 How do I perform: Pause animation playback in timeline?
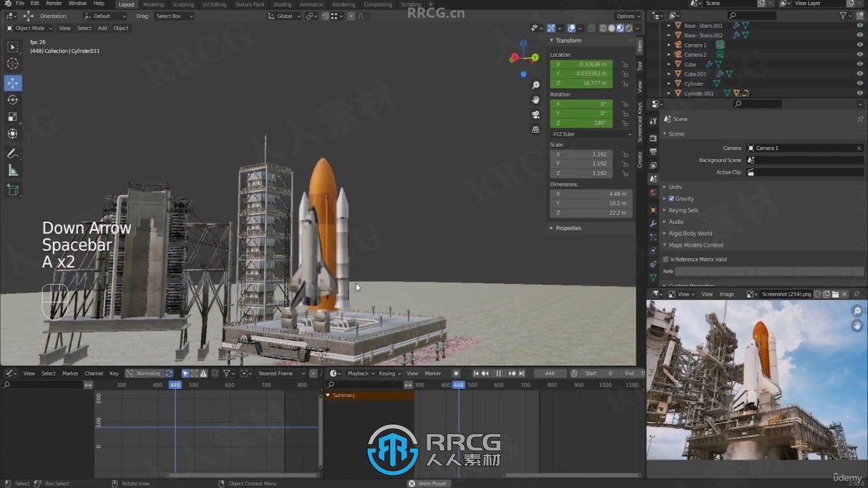click(498, 373)
